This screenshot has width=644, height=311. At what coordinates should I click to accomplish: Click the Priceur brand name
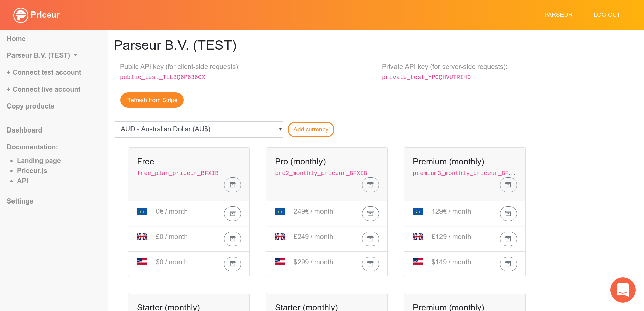45,15
